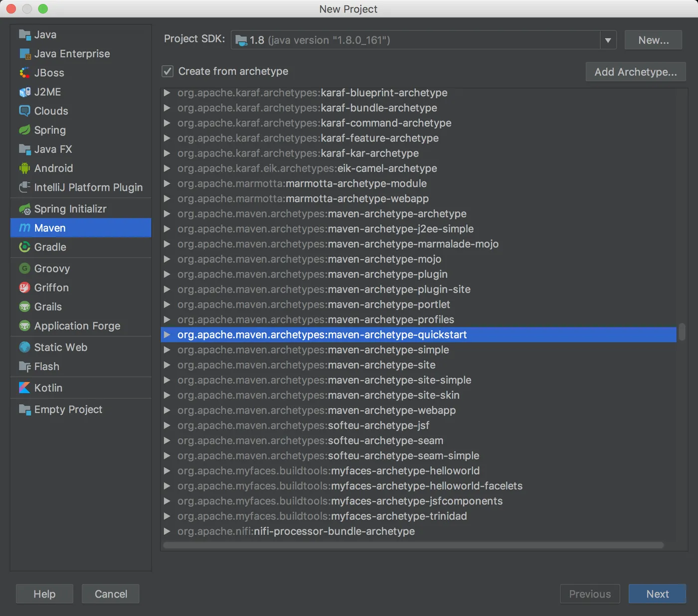Choose maven-archetype-marmalade-mojo entry
Screen dimensions: 698x616
click(x=419, y=244)
